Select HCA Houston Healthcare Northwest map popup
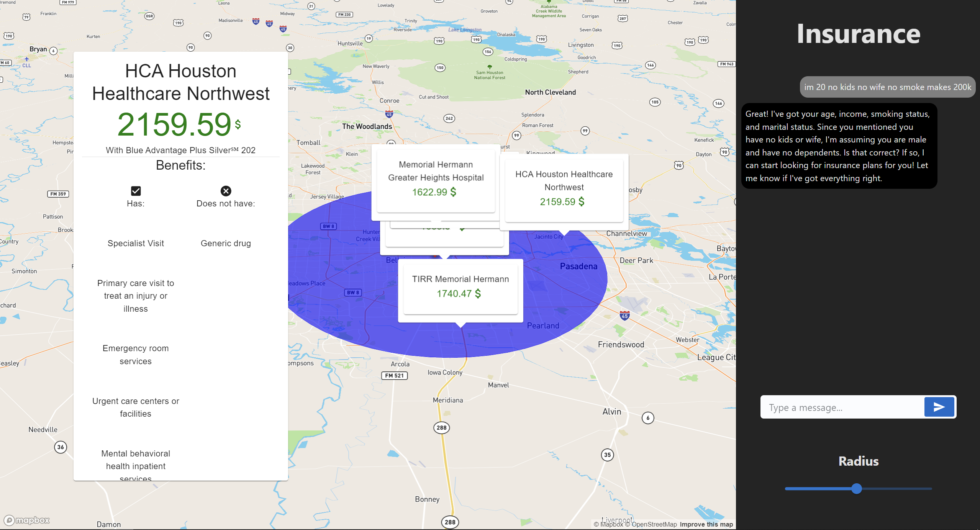 point(564,190)
